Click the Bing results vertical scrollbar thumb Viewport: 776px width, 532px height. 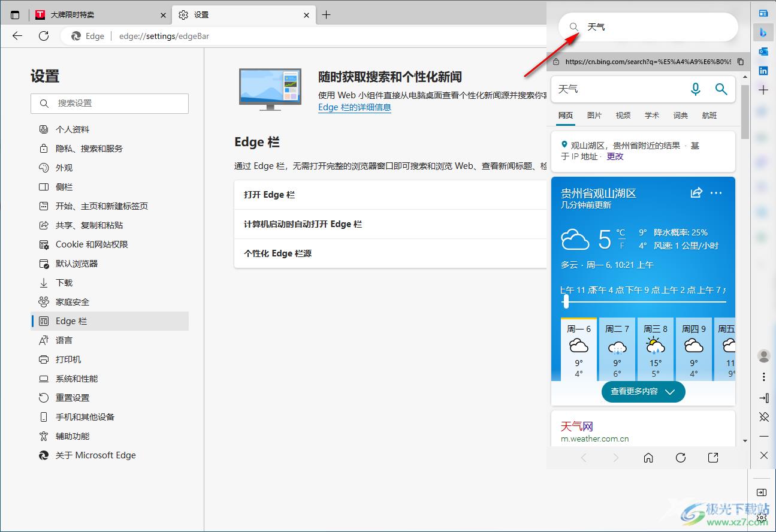pyautogui.click(x=745, y=111)
